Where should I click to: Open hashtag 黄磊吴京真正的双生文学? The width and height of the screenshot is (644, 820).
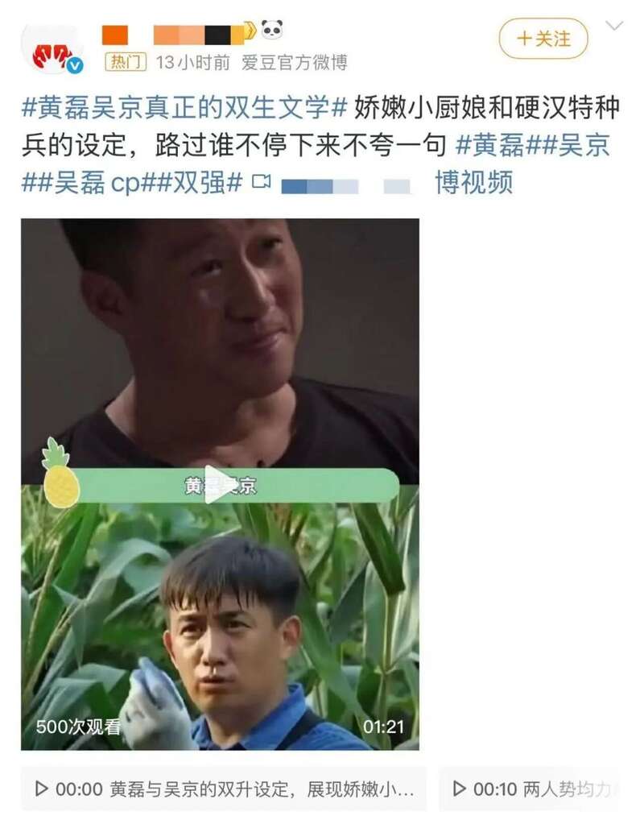tap(184, 108)
